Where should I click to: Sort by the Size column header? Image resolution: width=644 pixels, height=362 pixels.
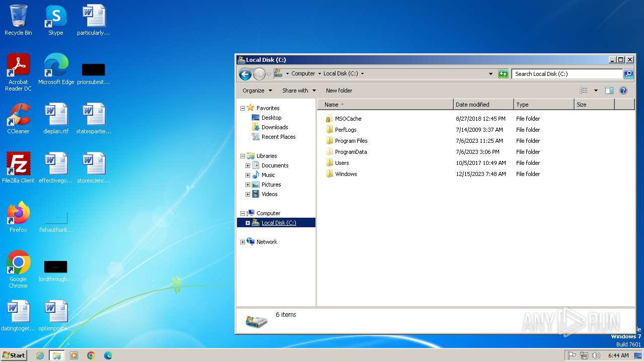click(x=594, y=105)
